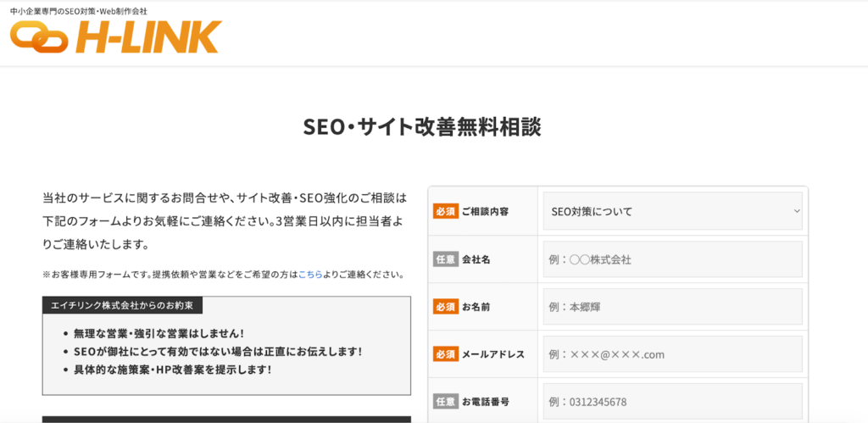Click the H-LINK wordmark in the header

(x=147, y=38)
